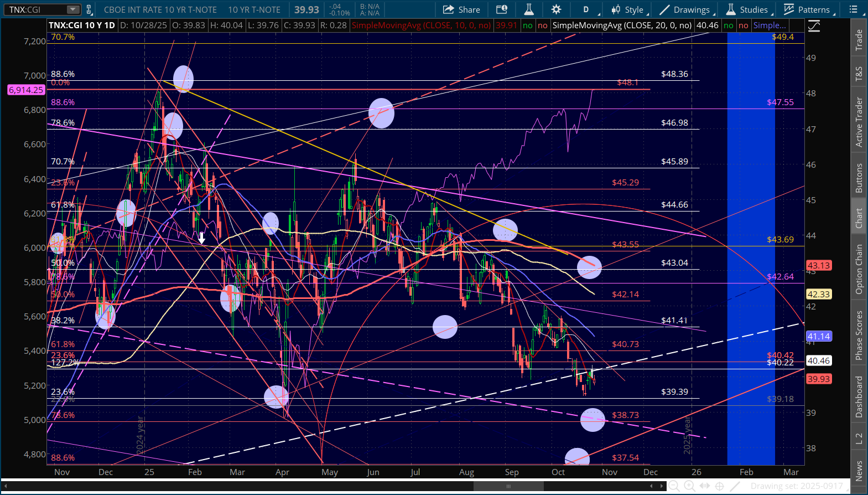Click the symbol link clipboard icon
868x495 pixels.
[x=89, y=9]
